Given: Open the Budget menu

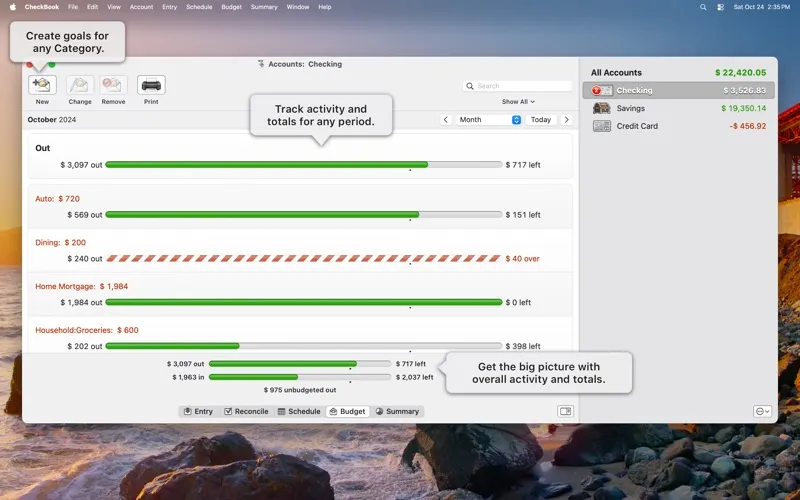Looking at the screenshot, I should tap(231, 7).
